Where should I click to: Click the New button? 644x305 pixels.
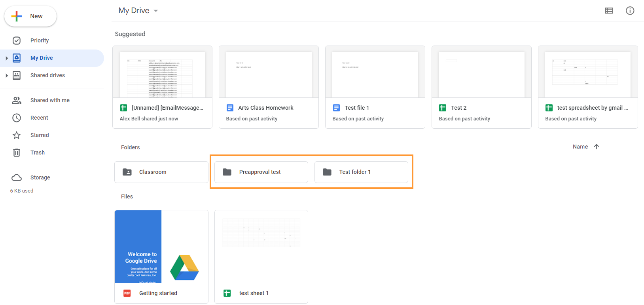[30, 16]
